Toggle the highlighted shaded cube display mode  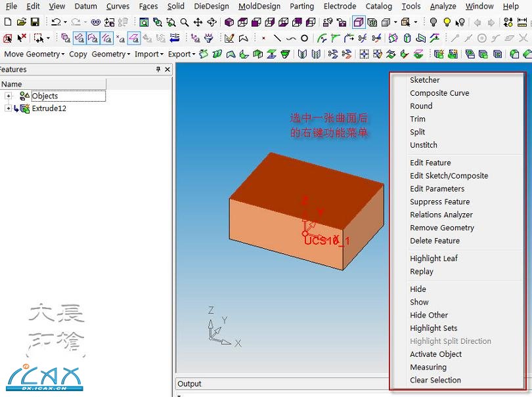[x=359, y=22]
